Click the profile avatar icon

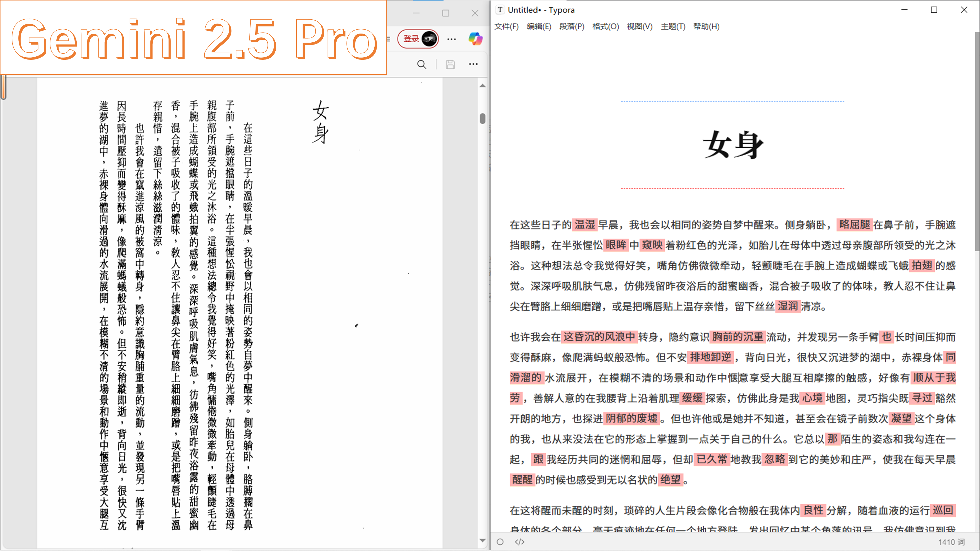429,39
